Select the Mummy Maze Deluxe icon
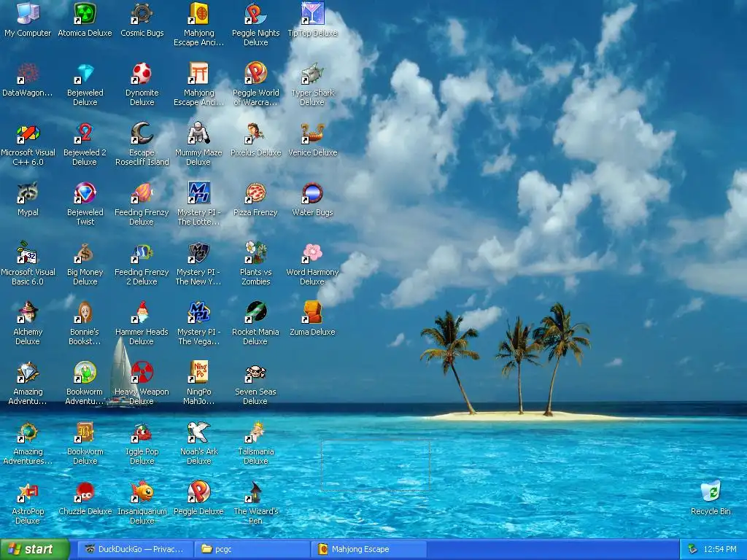 click(198, 133)
